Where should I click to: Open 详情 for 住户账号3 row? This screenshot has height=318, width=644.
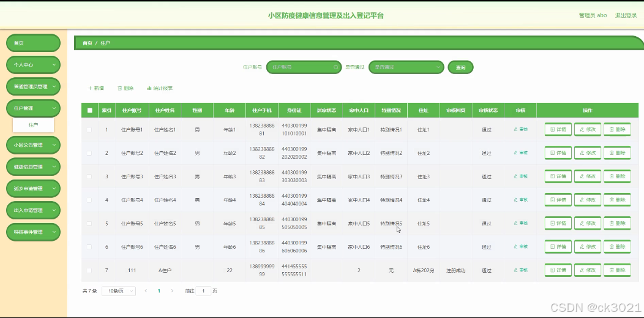[558, 176]
